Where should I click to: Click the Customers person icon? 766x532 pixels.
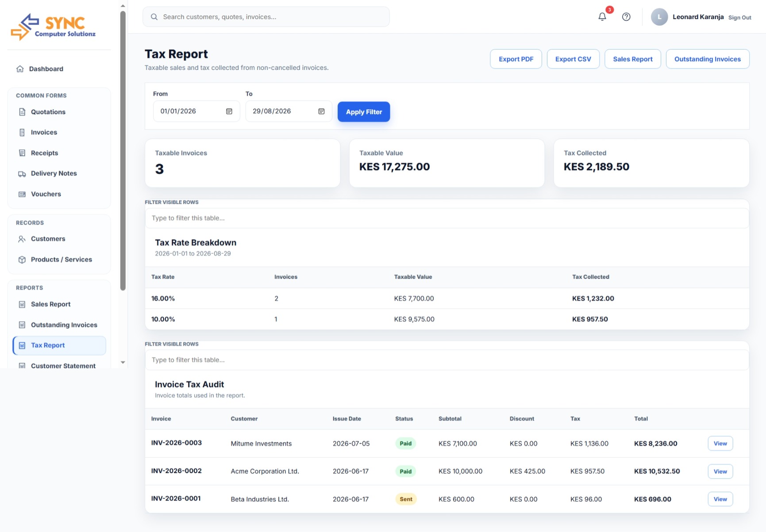coord(22,239)
